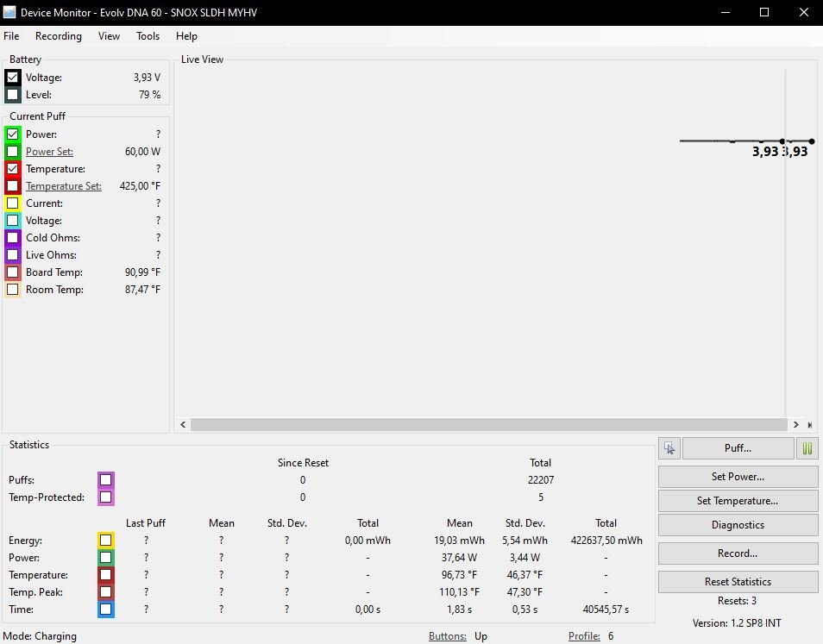The image size is (823, 644).
Task: Click the Profile link in status bar
Action: point(584,636)
